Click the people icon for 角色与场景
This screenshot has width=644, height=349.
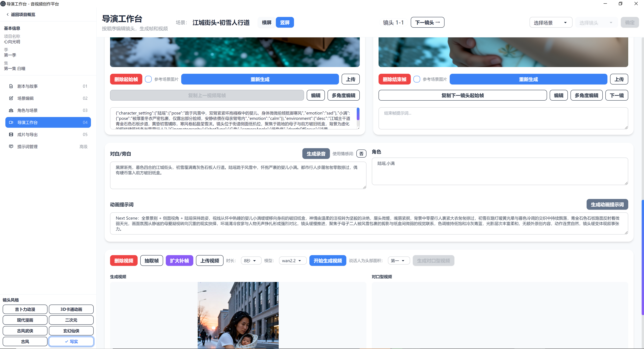(11, 110)
